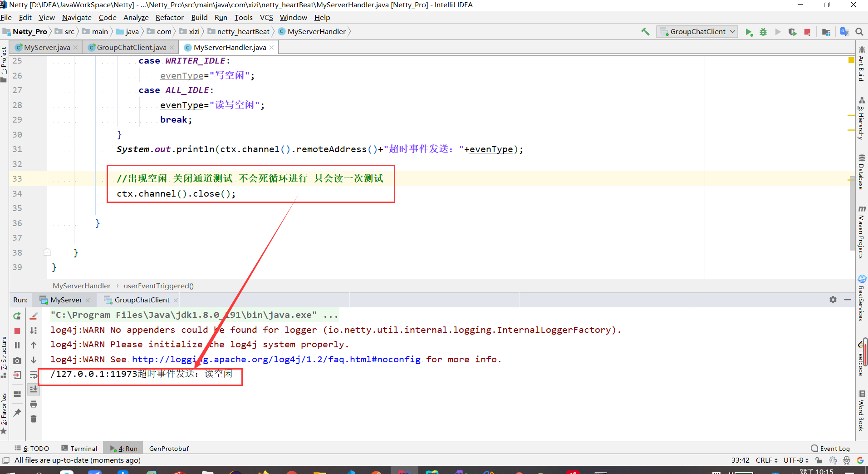Collapse the method fold marker at line 38
Image resolution: width=868 pixels, height=474 pixels.
click(x=47, y=252)
